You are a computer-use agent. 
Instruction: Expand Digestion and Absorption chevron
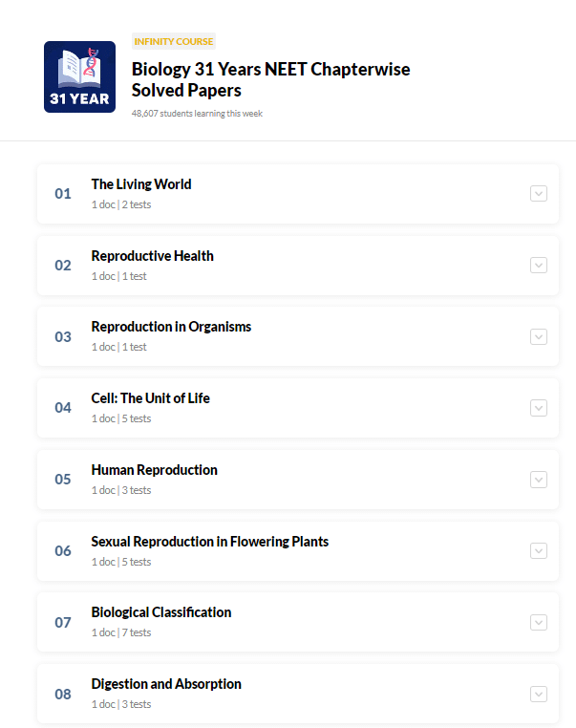[539, 695]
